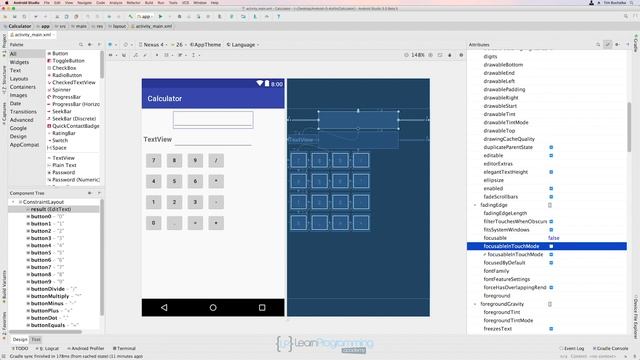Toggle fitsSystemWindows checkbox
Screen dimensions: 640x360
click(x=551, y=230)
